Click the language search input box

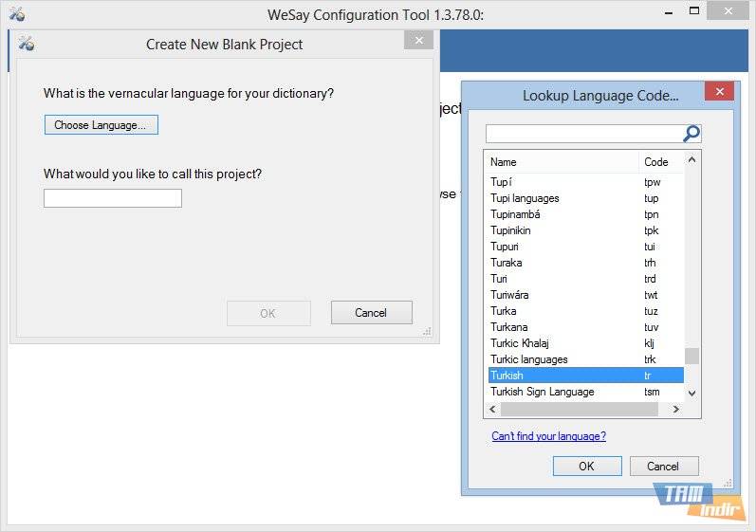pos(583,134)
